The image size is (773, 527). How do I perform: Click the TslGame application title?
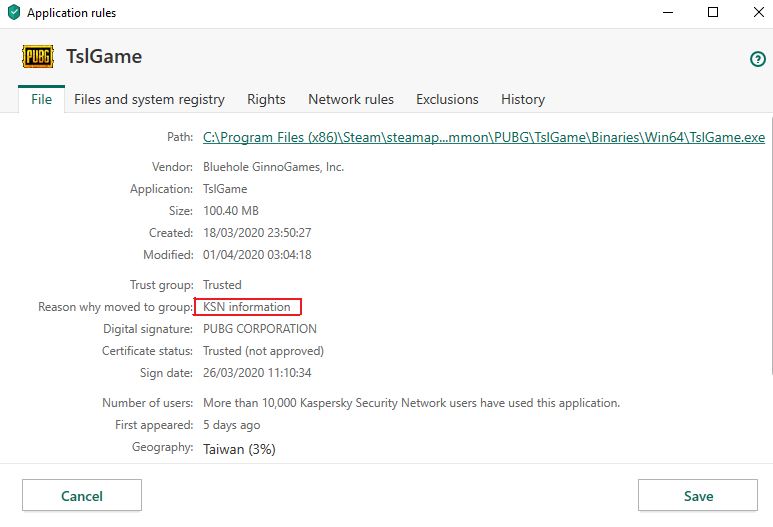pos(104,57)
